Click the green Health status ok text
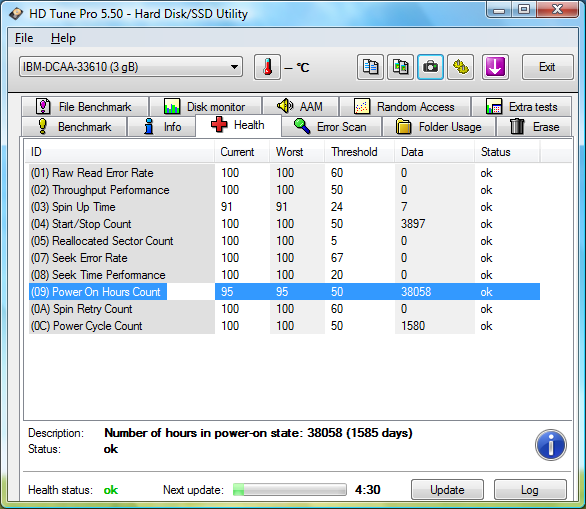 (111, 490)
